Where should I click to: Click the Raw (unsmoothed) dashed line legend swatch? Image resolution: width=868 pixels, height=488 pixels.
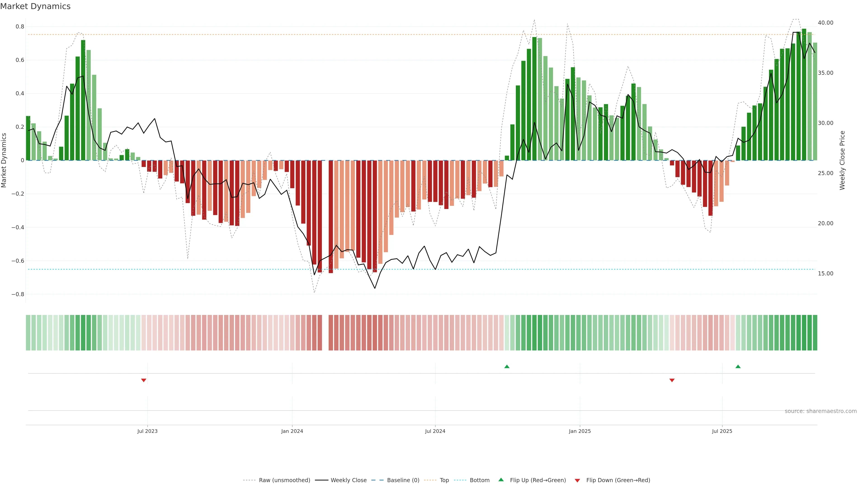click(249, 480)
